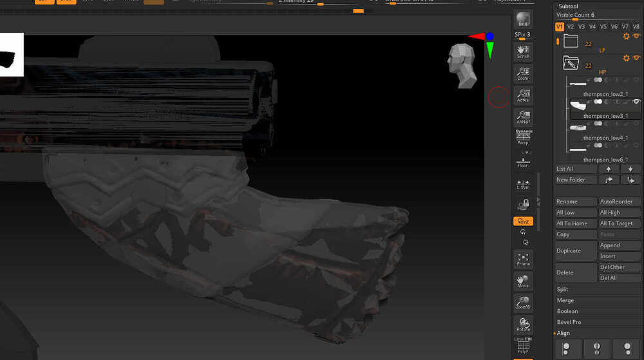Select the Zoom3D tool

click(x=523, y=303)
